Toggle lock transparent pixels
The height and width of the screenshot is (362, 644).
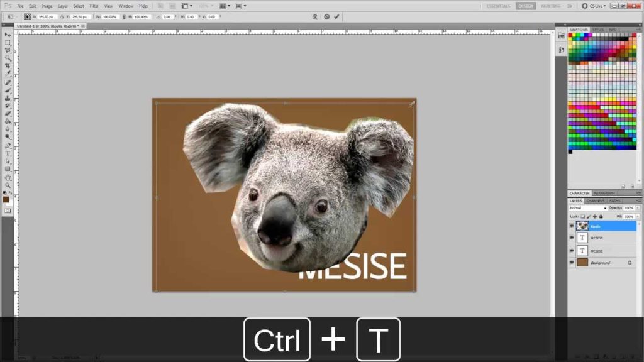(x=582, y=216)
